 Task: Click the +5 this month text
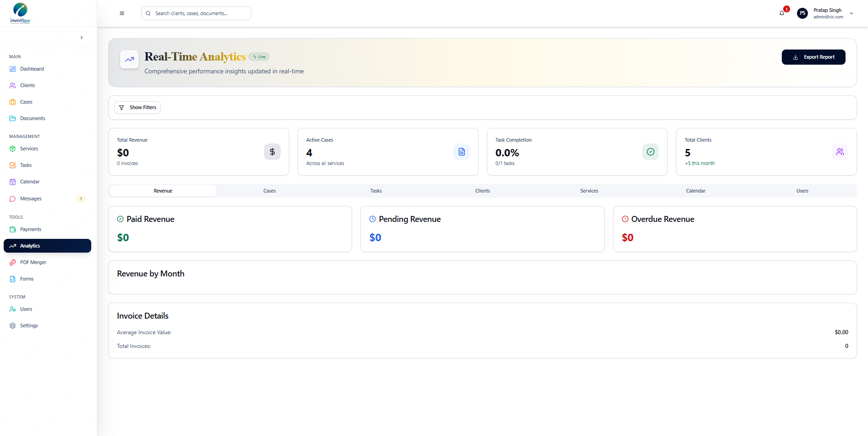pyautogui.click(x=700, y=163)
